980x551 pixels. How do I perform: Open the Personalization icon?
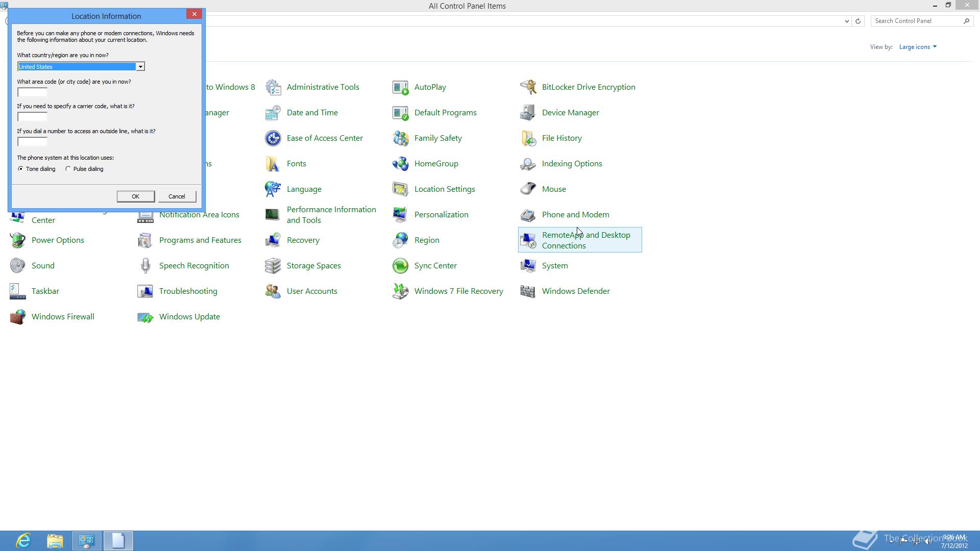pos(401,215)
